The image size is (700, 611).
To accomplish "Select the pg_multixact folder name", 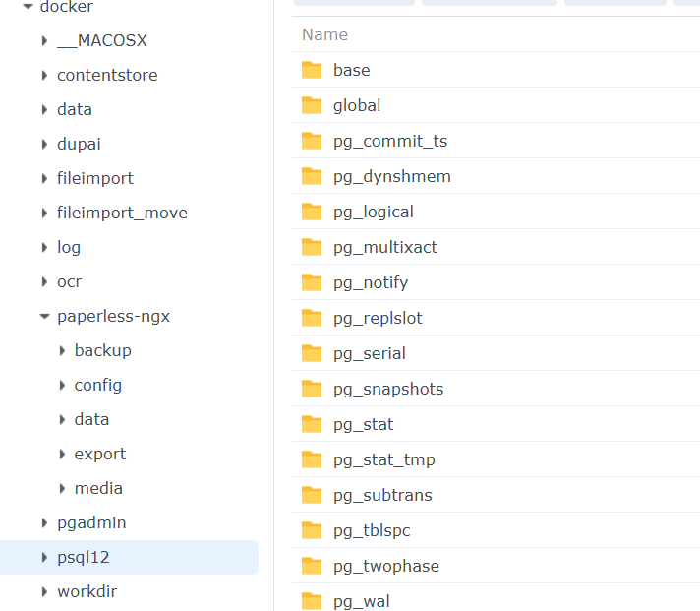I will [x=385, y=247].
